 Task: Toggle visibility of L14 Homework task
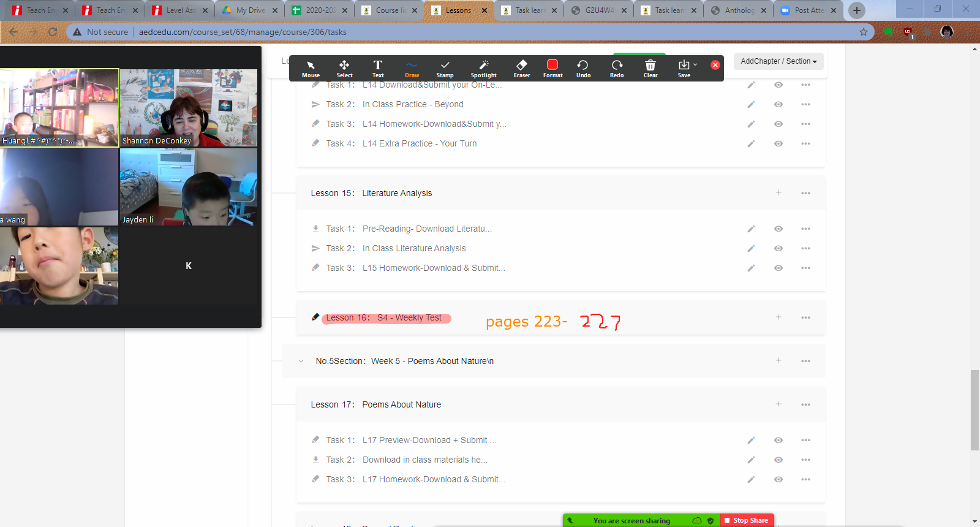tap(778, 124)
